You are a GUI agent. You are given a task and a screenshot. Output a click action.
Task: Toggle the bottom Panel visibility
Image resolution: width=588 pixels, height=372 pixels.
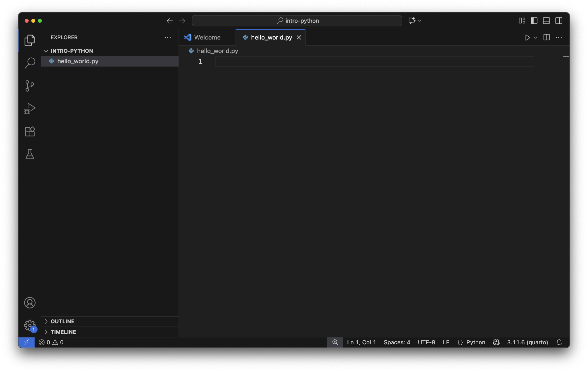[x=546, y=21]
